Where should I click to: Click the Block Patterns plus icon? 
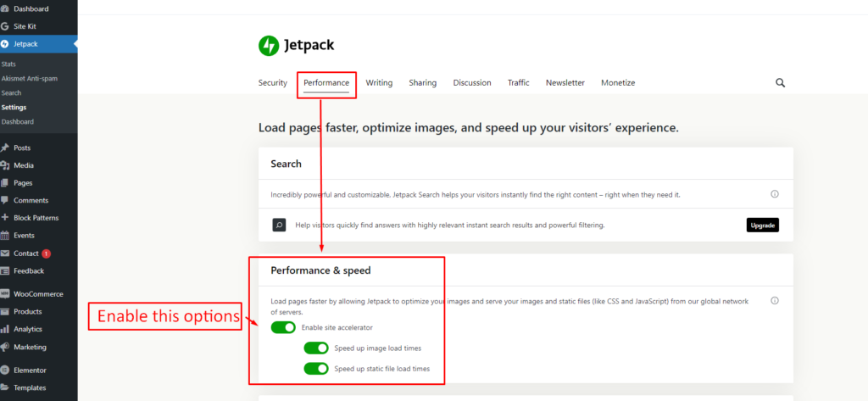click(4, 218)
